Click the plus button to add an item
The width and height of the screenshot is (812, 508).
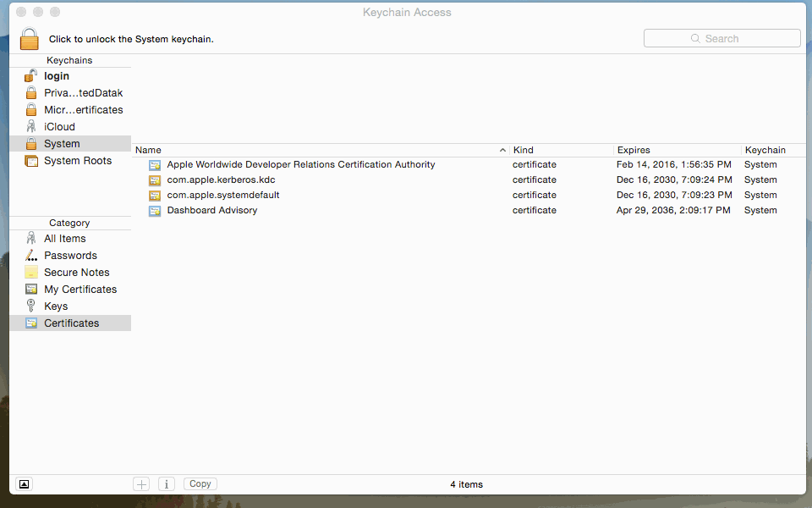[x=141, y=484]
